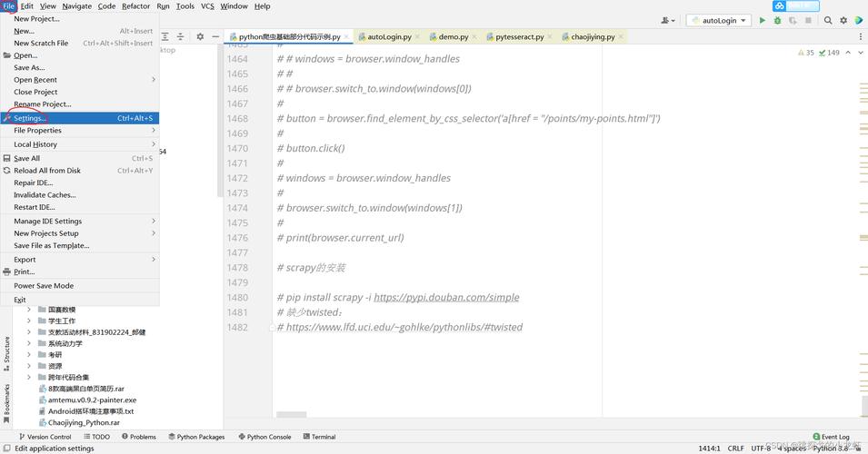Open Search Everywhere via the magnifier icon
The width and height of the screenshot is (868, 454).
(828, 20)
